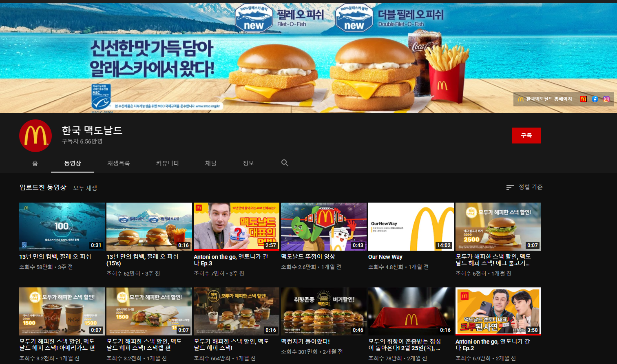
Task: Open the 정렬 기준 sort dropdown
Action: pos(531,187)
